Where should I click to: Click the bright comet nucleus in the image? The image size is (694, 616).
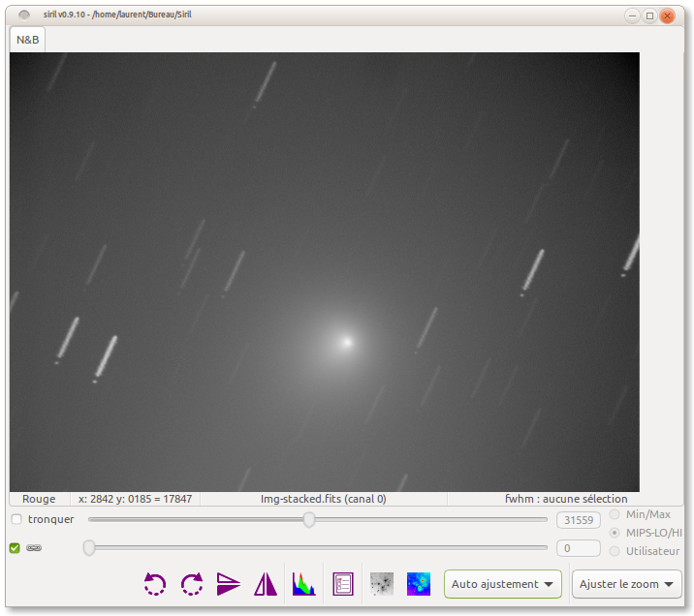(347, 341)
